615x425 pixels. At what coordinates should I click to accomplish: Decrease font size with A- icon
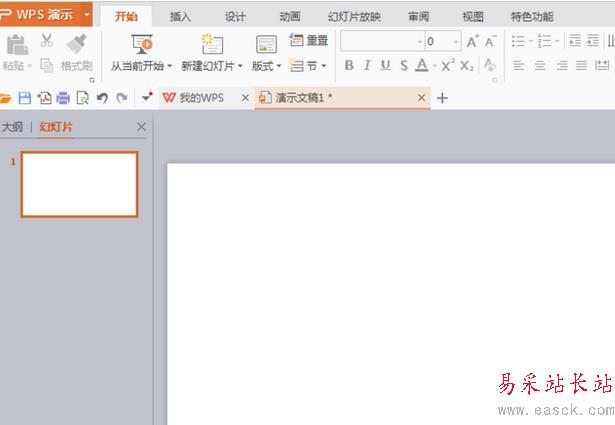coord(490,41)
